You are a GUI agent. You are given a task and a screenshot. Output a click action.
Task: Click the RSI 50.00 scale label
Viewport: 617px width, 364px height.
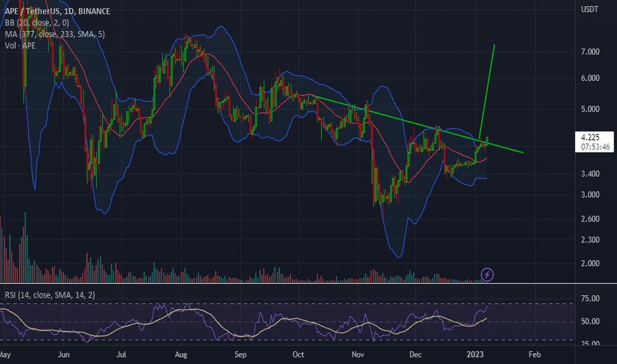point(591,322)
